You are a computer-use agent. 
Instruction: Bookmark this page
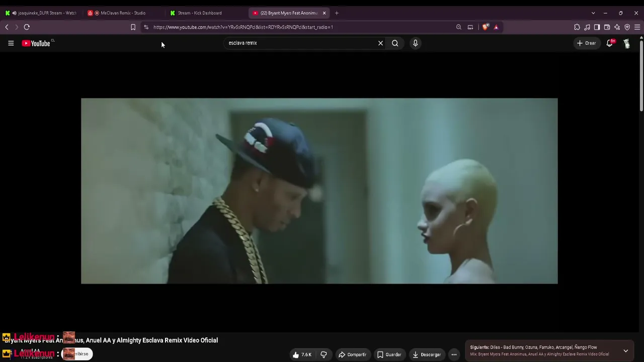pyautogui.click(x=133, y=27)
